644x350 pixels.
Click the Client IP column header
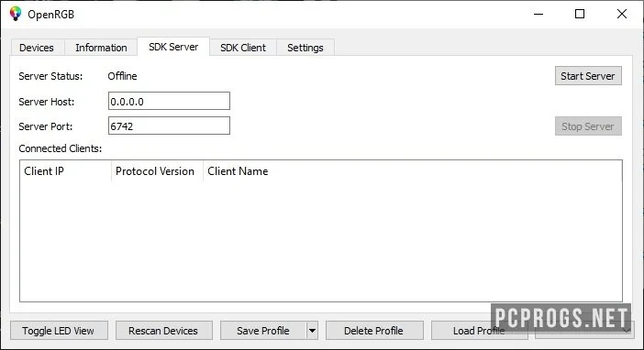(x=65, y=171)
